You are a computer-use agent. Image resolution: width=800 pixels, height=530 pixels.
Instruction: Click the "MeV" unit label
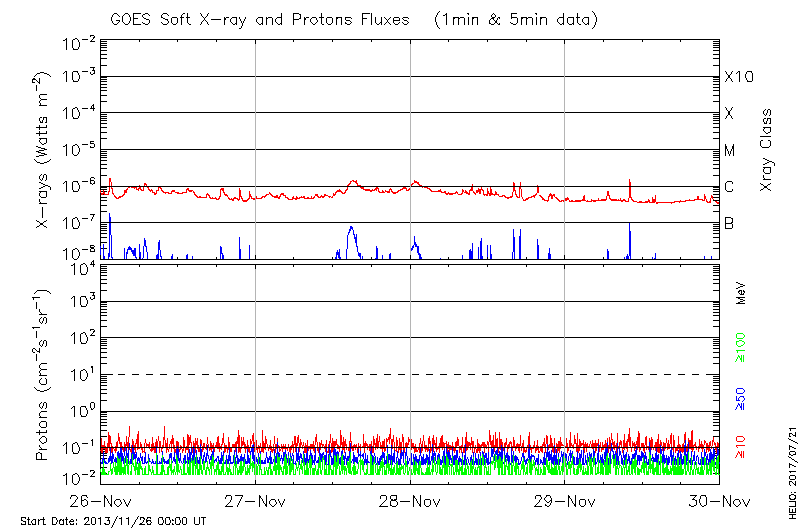[x=741, y=294]
